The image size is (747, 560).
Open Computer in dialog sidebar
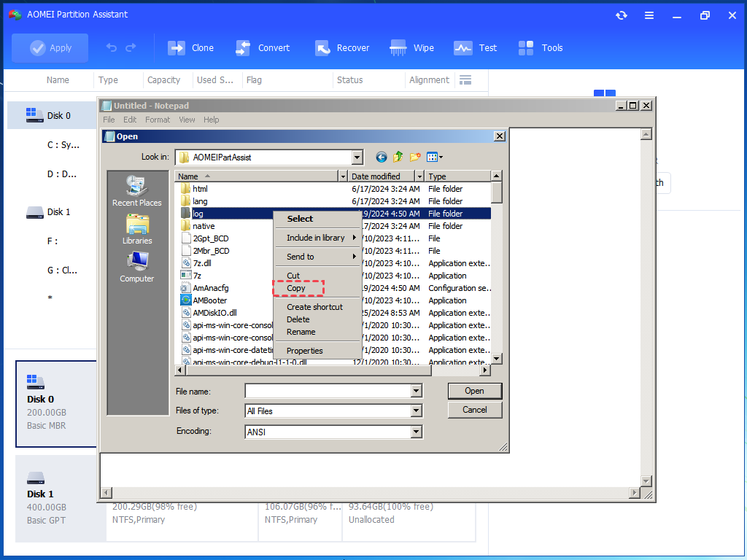pos(137,267)
